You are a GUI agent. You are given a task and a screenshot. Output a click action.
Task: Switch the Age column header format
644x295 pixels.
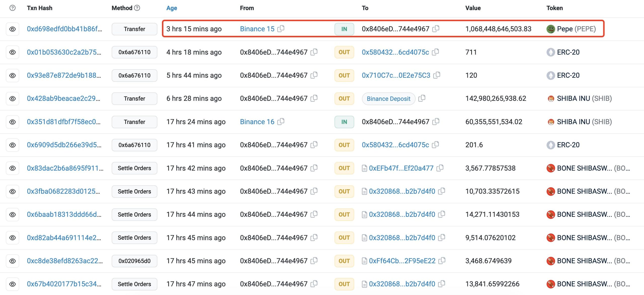click(x=172, y=8)
